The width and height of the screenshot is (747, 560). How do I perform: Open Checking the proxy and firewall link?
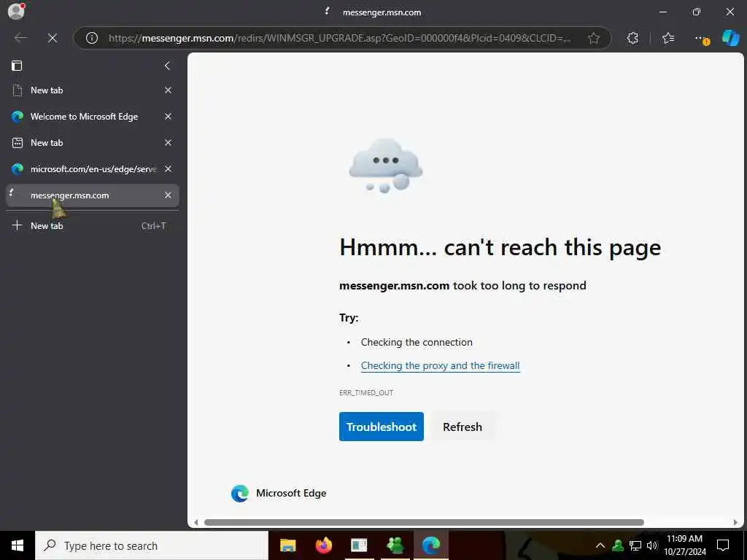pyautogui.click(x=440, y=366)
